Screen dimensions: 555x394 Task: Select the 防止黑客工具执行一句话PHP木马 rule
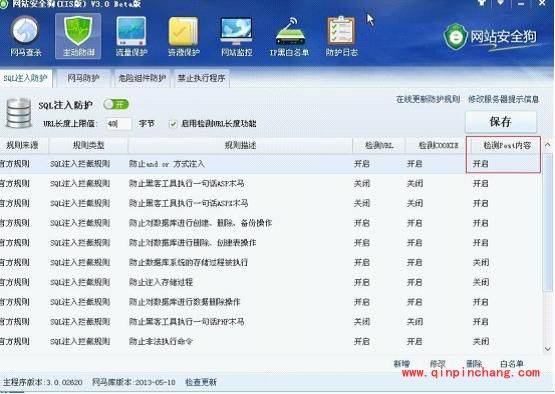(271, 322)
